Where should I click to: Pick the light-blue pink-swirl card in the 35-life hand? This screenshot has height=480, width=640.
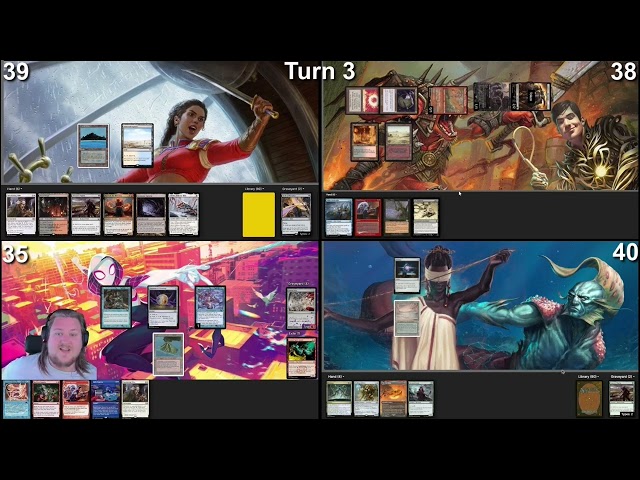(x=16, y=399)
